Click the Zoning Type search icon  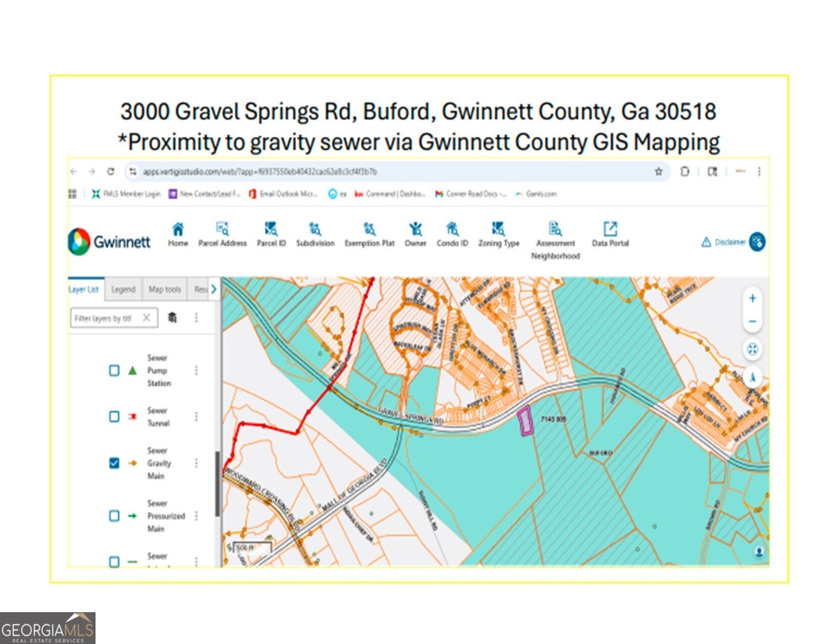pos(498,230)
